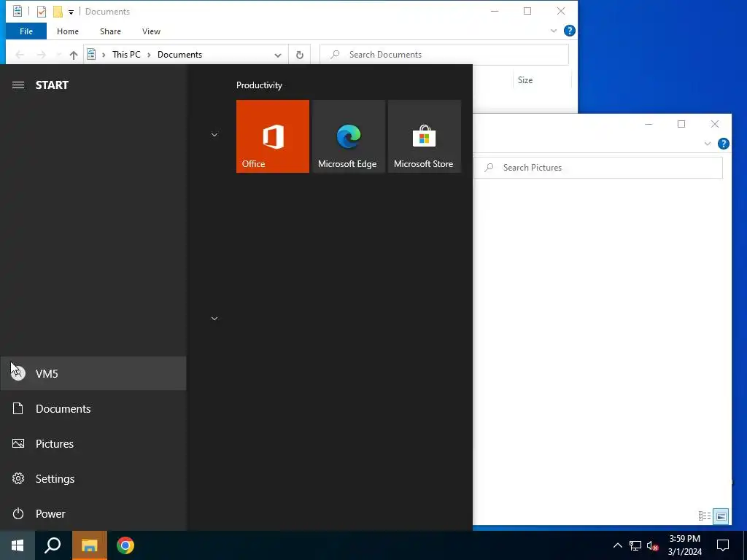The image size is (747, 560).
Task: Focus the Search Pictures field
Action: tap(598, 168)
